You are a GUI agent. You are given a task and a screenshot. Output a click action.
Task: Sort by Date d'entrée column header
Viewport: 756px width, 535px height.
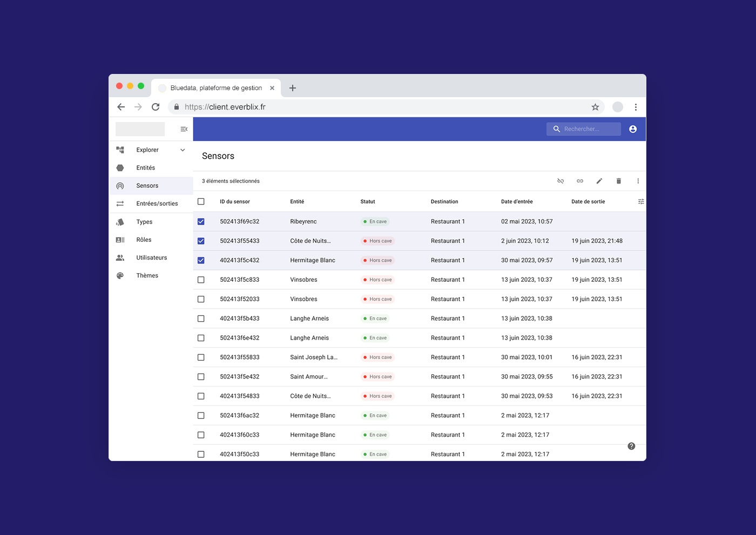[517, 201]
